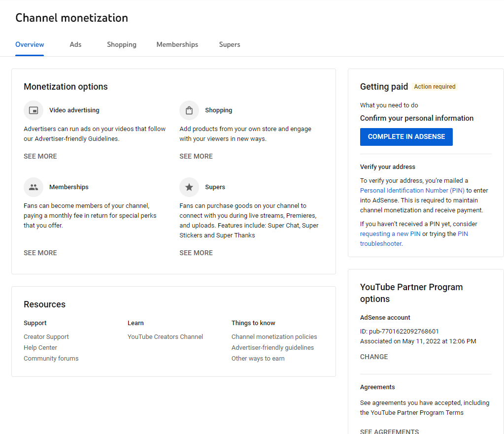Go to the Memberships tab
Viewport: 504px width, 434px height.
[177, 44]
